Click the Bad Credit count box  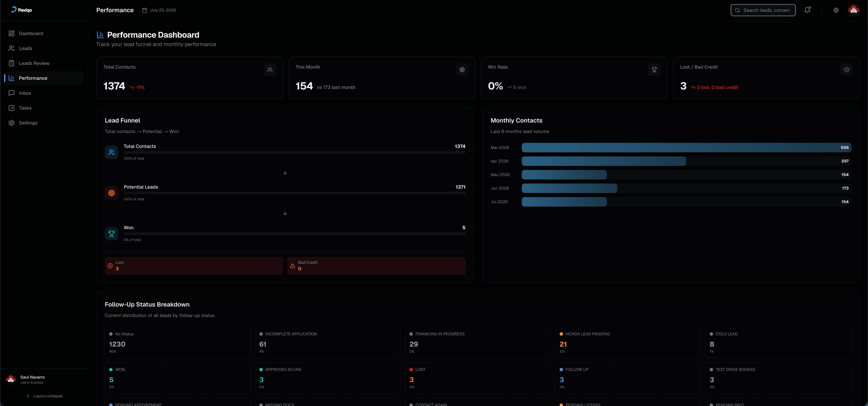point(376,266)
